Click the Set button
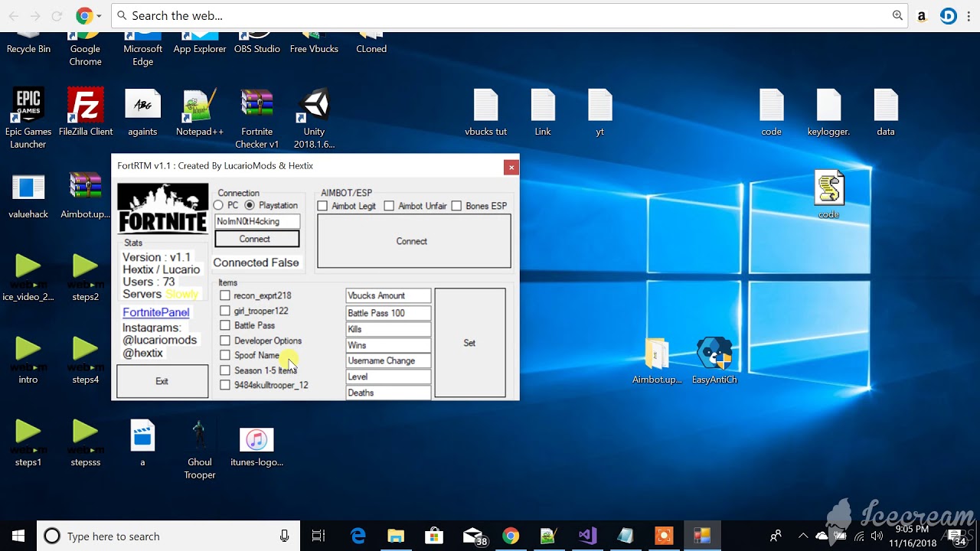The image size is (980, 551). (x=470, y=343)
